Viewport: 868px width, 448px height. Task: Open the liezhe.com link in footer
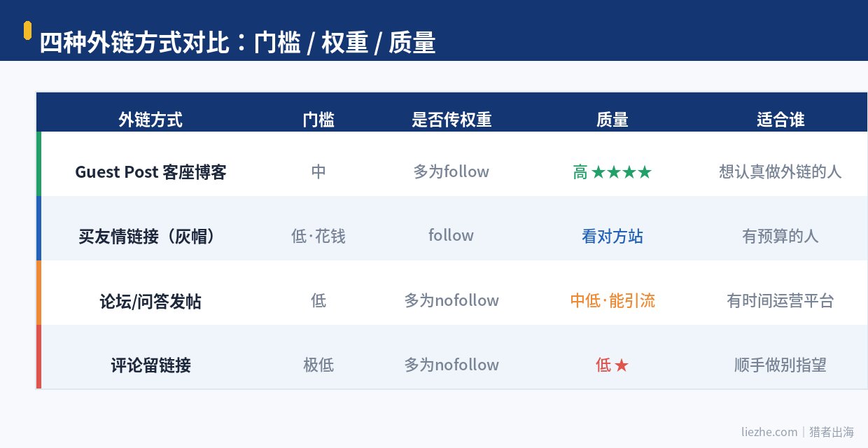pos(769,432)
